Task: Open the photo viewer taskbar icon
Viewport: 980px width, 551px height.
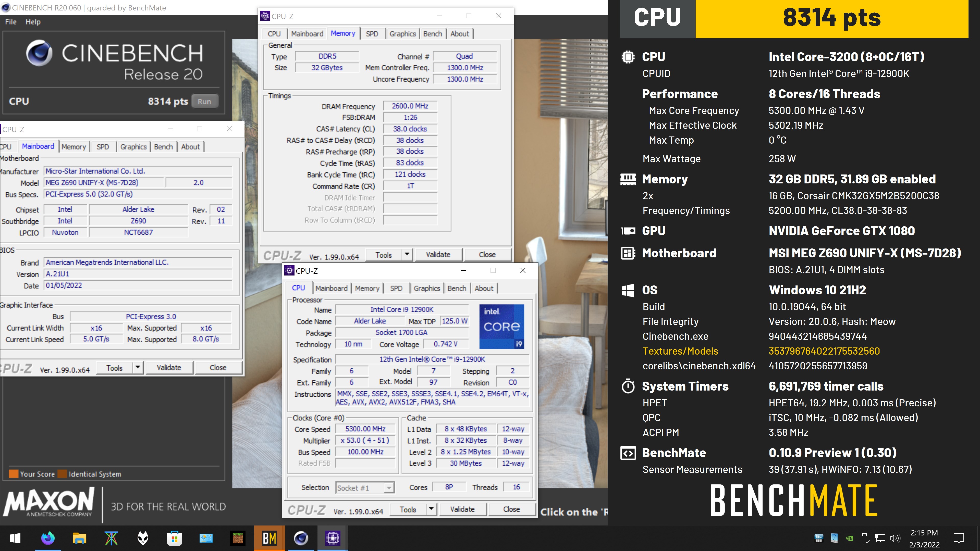Action: tap(206, 538)
